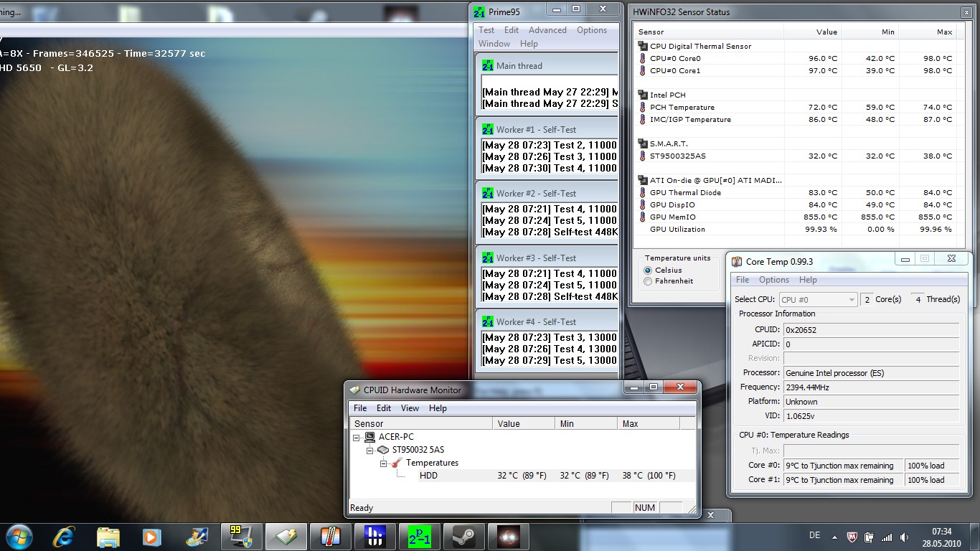Screen dimensions: 980x551
Task: Click the CPUID Hardware Monitor title icon
Action: pyautogui.click(x=354, y=390)
